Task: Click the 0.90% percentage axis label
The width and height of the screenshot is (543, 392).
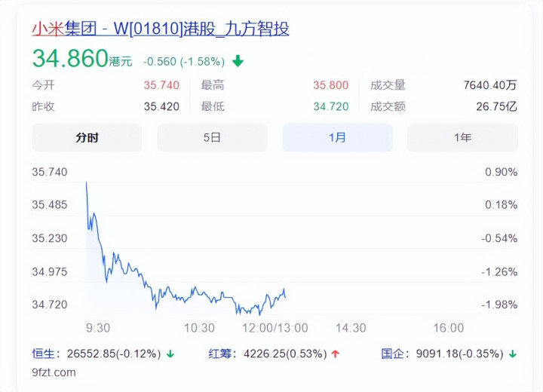Action: [x=501, y=172]
